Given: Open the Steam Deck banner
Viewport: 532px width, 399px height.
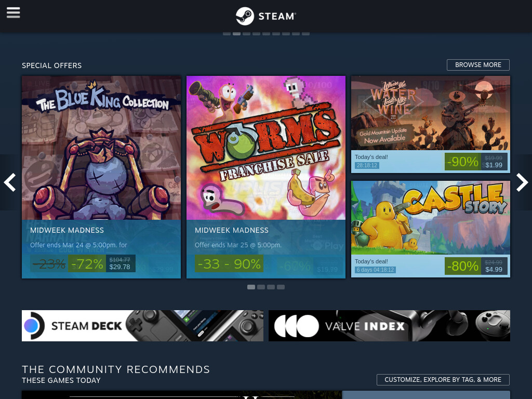Looking at the screenshot, I should (x=142, y=326).
